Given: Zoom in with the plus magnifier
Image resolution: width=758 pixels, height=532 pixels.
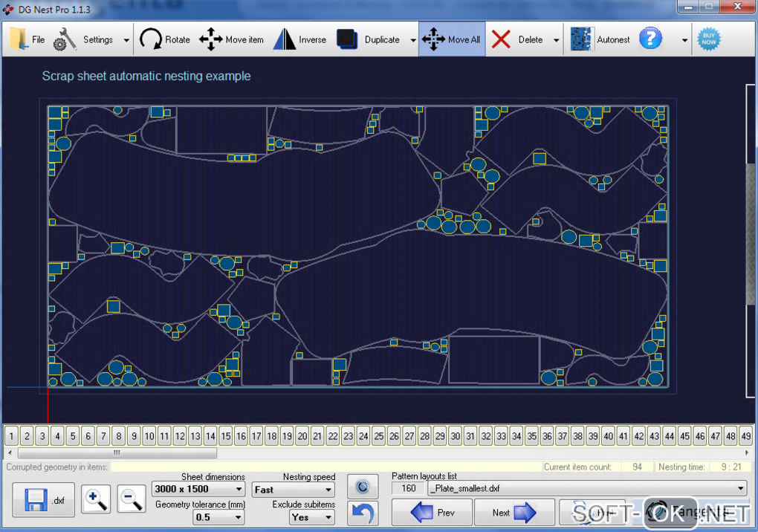Looking at the screenshot, I should (x=97, y=500).
